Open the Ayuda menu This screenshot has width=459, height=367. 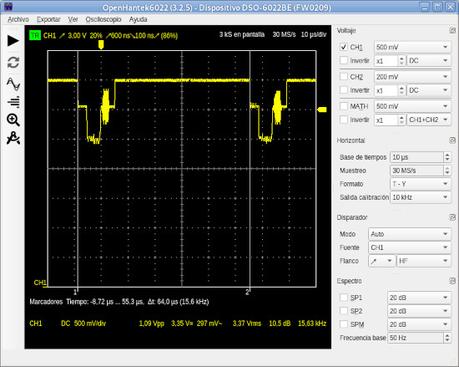138,19
